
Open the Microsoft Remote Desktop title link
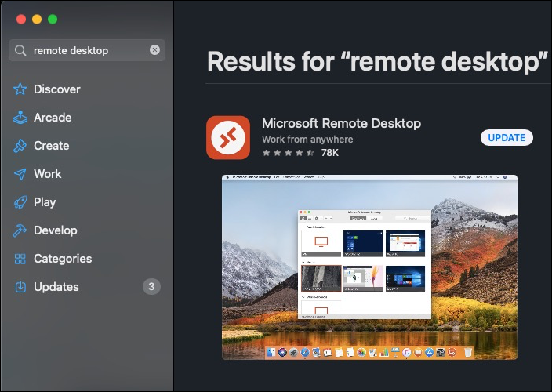point(341,123)
